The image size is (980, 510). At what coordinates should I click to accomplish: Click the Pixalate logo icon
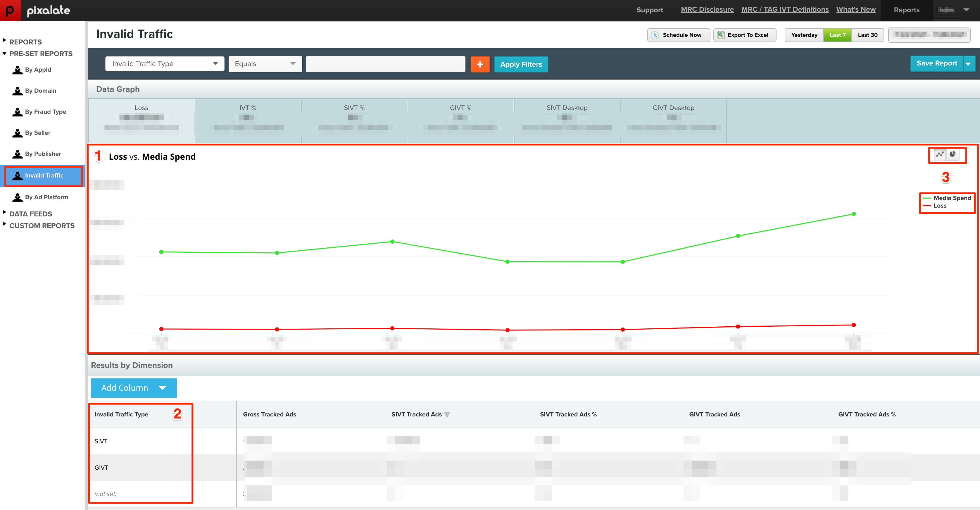point(10,10)
